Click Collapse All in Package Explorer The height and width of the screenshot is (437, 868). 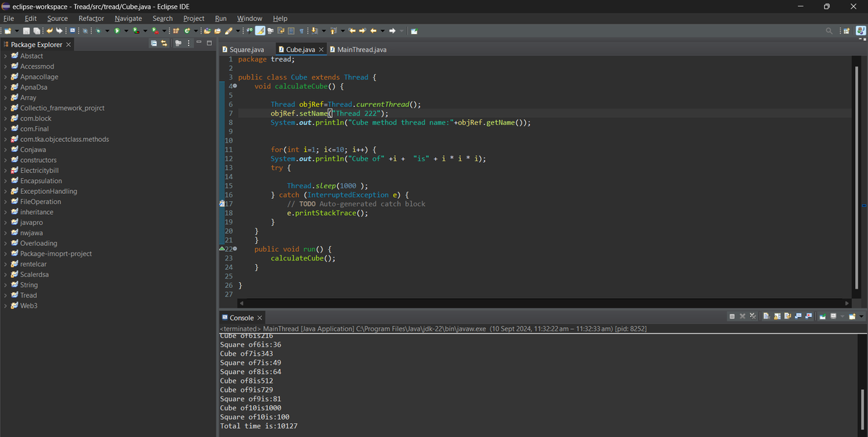(x=153, y=45)
